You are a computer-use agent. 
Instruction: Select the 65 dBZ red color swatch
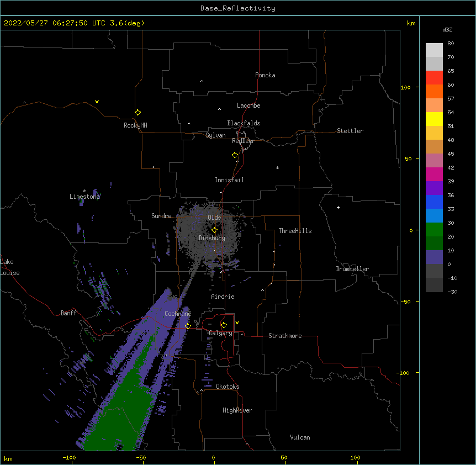pos(434,78)
